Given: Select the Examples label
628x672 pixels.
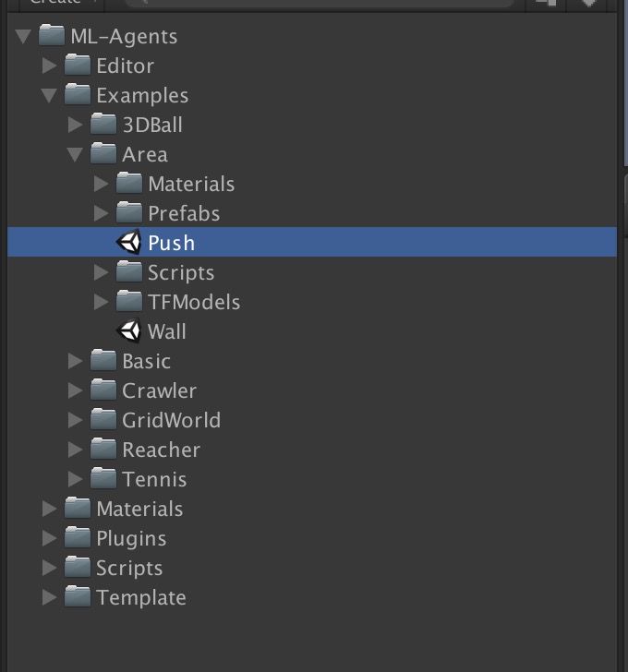Looking at the screenshot, I should pyautogui.click(x=142, y=96).
